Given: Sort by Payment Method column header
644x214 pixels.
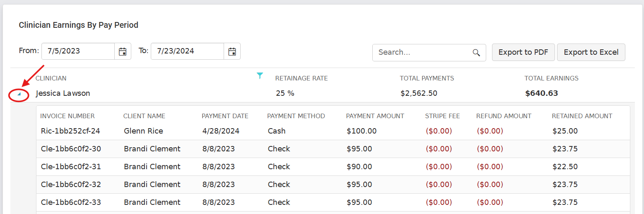Looking at the screenshot, I should [x=296, y=116].
